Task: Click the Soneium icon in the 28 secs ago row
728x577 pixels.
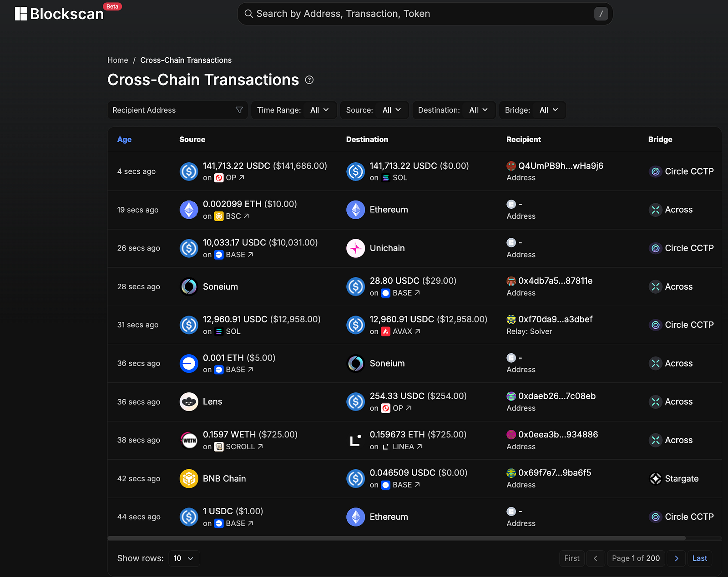Action: click(x=189, y=287)
